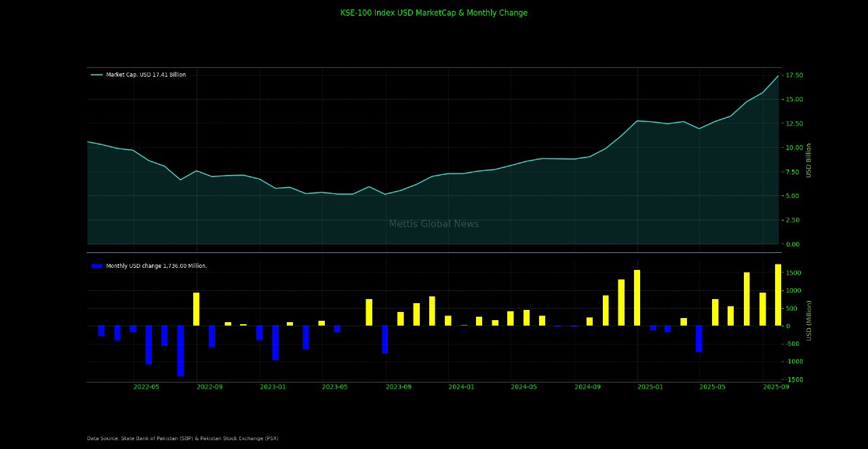
Task: Click the market cap line's peak at the far right
Action: (778, 76)
